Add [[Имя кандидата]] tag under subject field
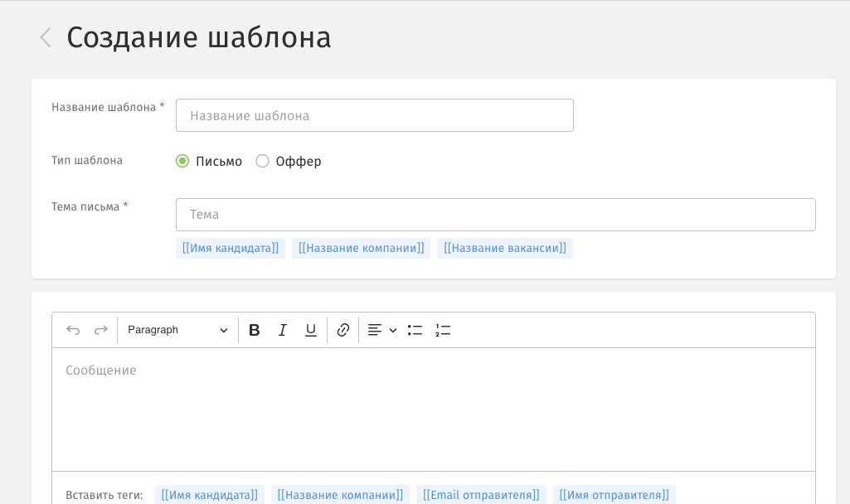This screenshot has width=850, height=504. point(231,249)
